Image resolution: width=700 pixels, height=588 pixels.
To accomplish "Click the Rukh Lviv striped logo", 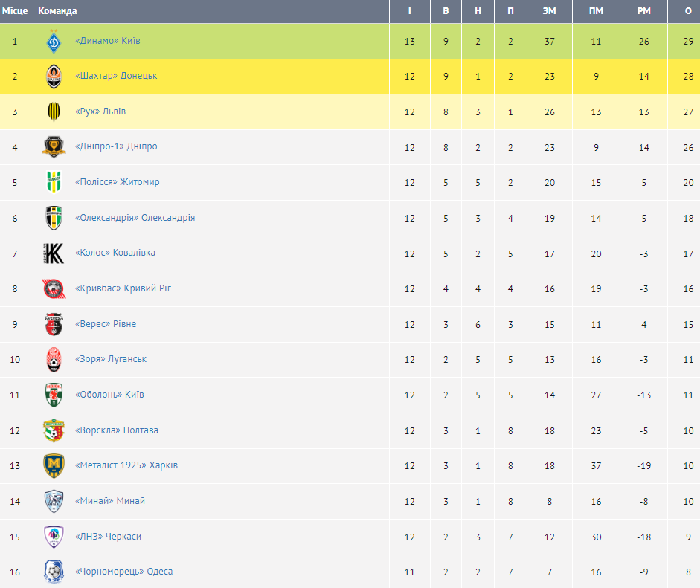I will (x=54, y=112).
